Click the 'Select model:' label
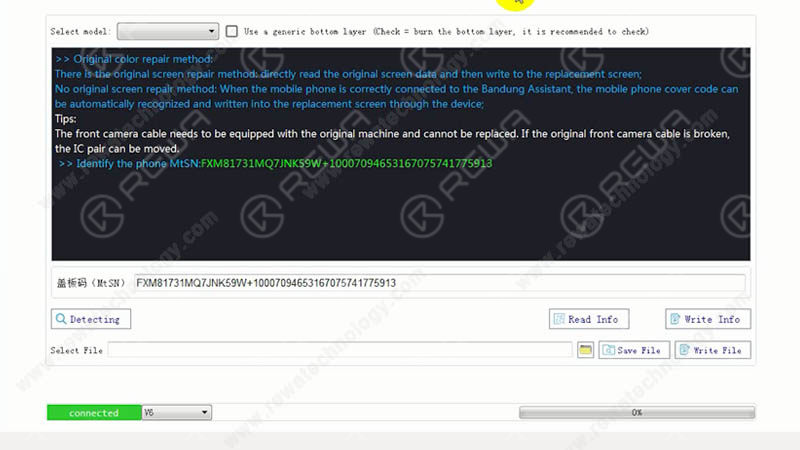 80,32
